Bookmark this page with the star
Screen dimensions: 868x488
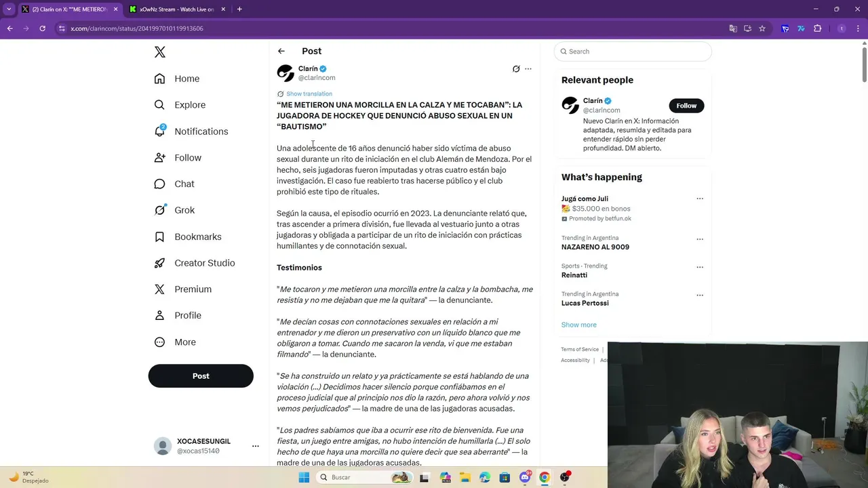(762, 28)
